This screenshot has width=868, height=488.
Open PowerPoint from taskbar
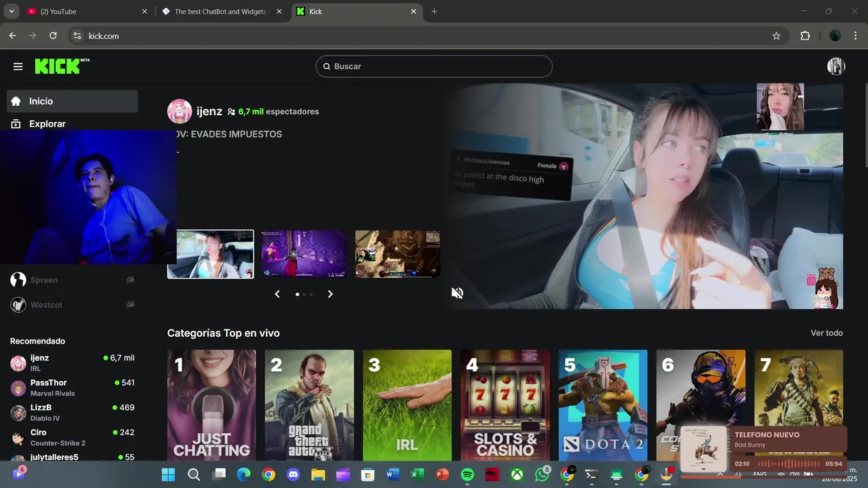(x=442, y=474)
